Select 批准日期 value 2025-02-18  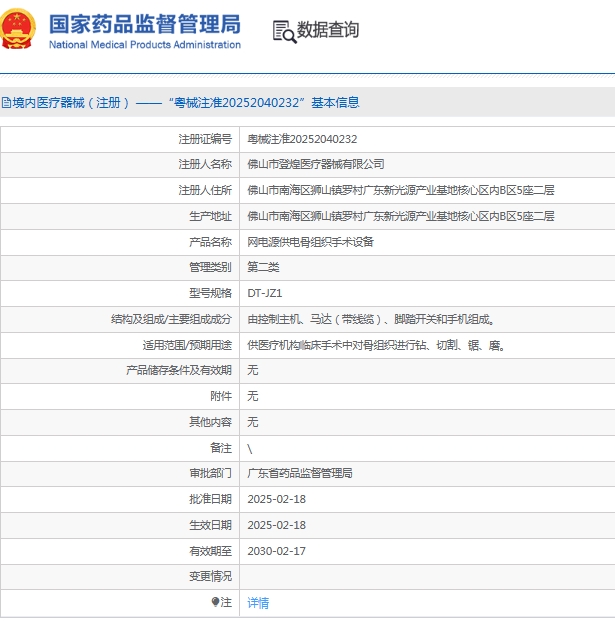click(277, 499)
